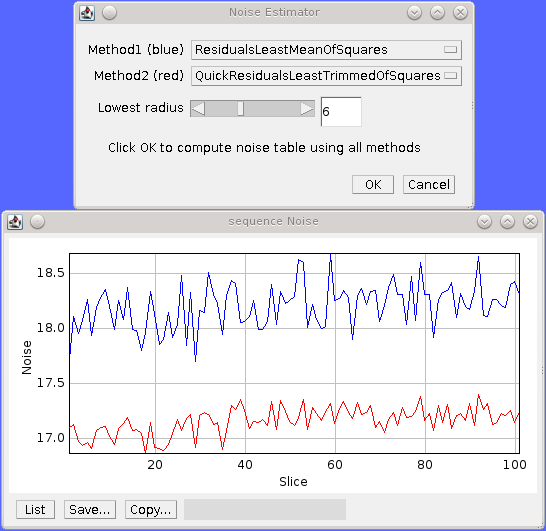Click the Lowest radius slider thumb
546x531 pixels.
coord(241,109)
